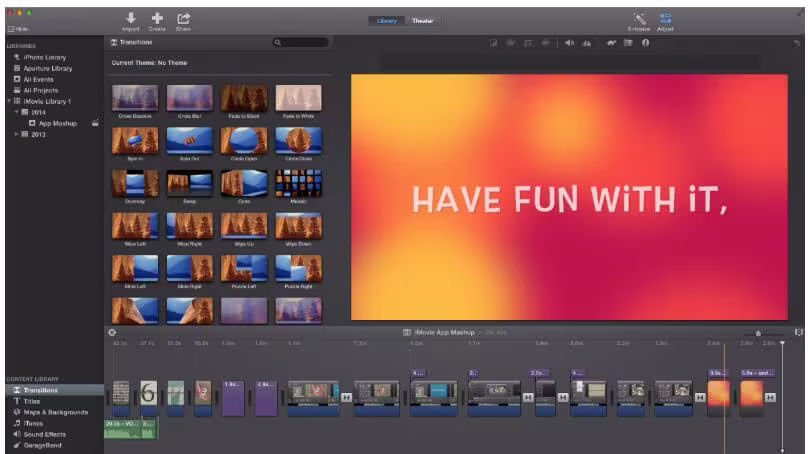The width and height of the screenshot is (808, 454).
Task: Select the Slide Left transition
Action: pyautogui.click(x=135, y=268)
